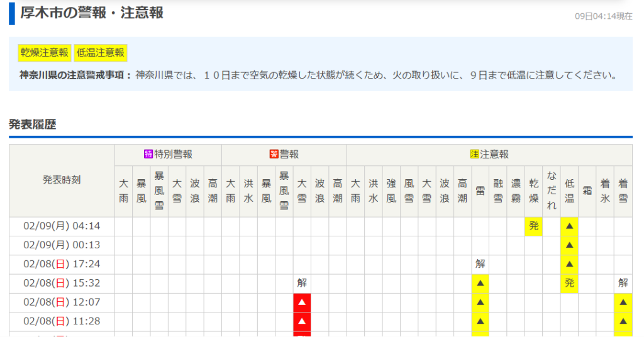This screenshot has height=337, width=644.
Task: Click the 09日04:14現在 update timestamp
Action: (603, 16)
